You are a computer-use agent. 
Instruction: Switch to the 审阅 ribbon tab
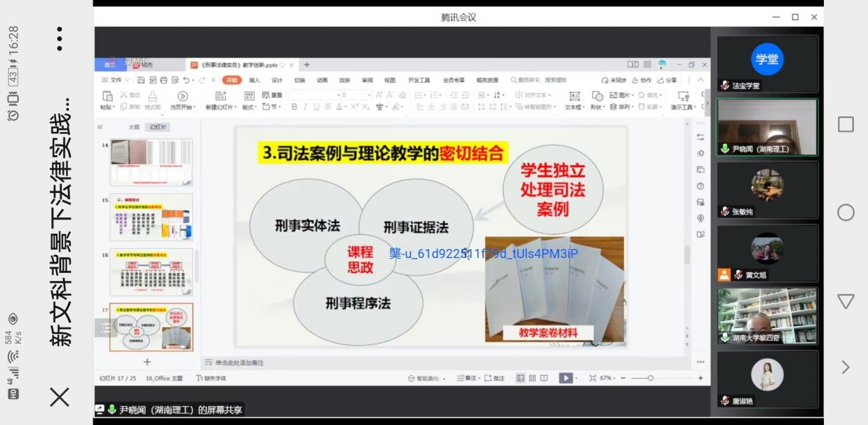(367, 80)
